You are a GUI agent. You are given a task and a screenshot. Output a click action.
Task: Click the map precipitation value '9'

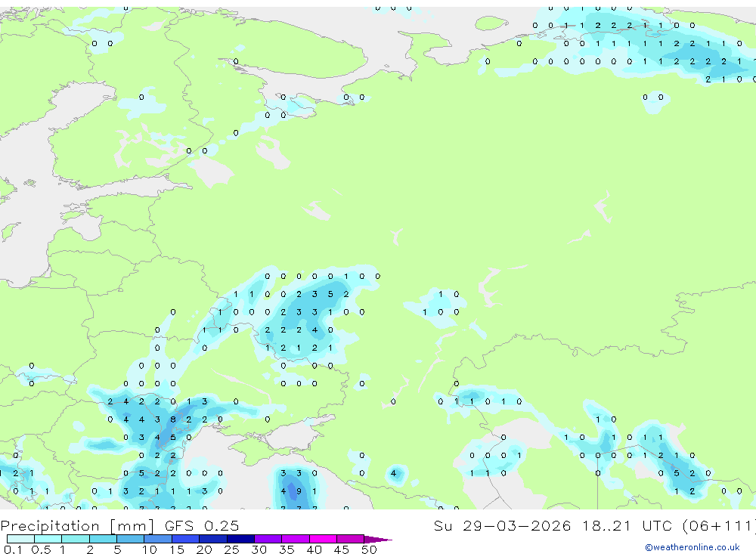click(299, 491)
